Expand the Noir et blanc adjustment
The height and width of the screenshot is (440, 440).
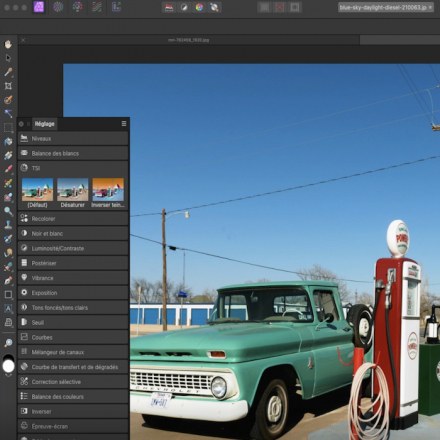pyautogui.click(x=73, y=233)
